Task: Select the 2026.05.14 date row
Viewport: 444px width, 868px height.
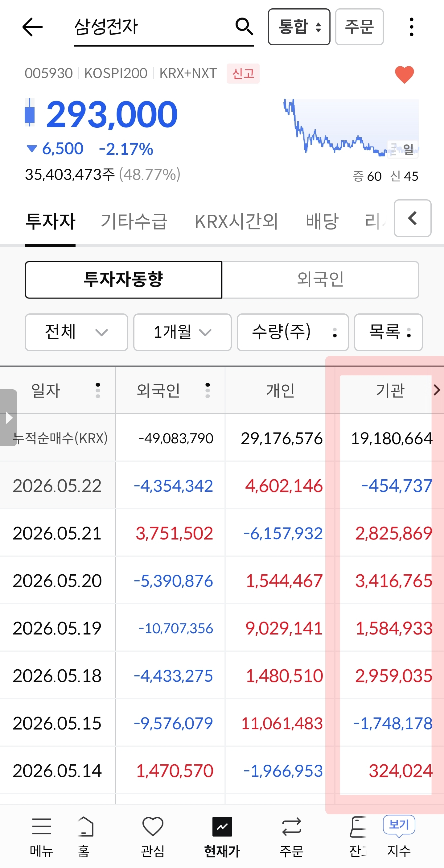Action: click(57, 771)
